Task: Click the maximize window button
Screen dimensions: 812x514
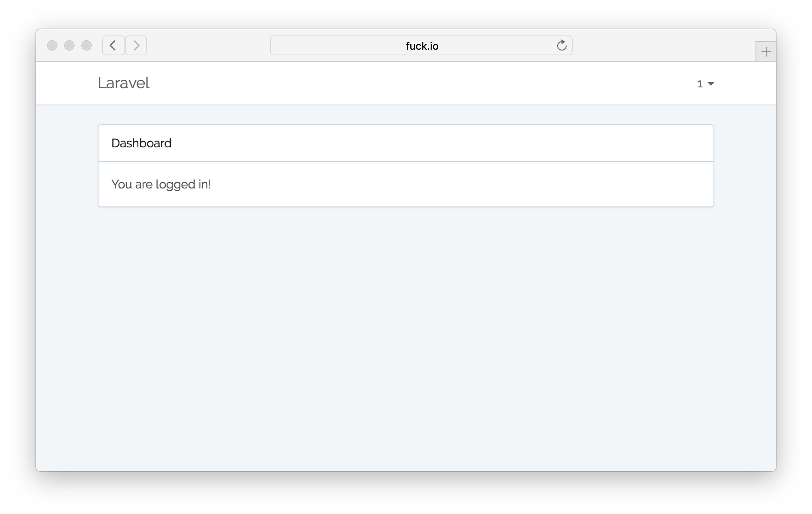Action: click(87, 45)
